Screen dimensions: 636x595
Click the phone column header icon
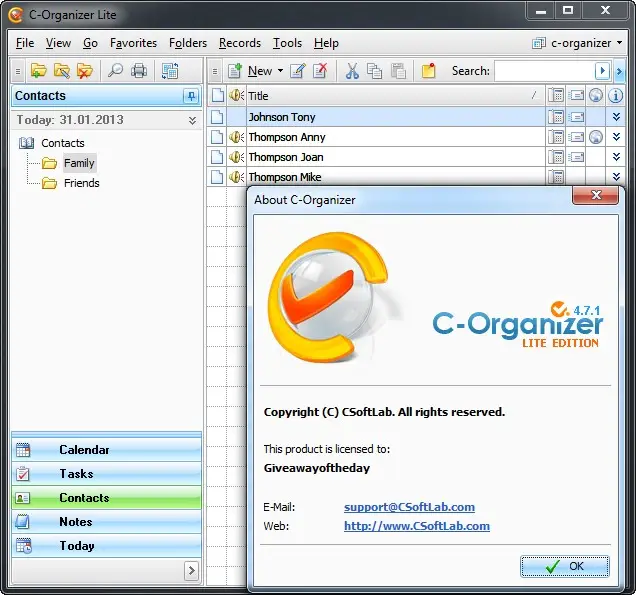point(555,96)
